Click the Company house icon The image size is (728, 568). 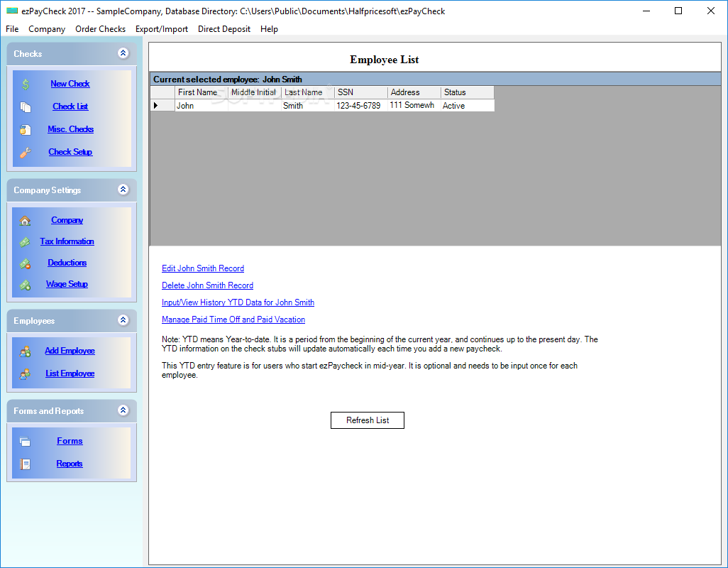coord(25,221)
